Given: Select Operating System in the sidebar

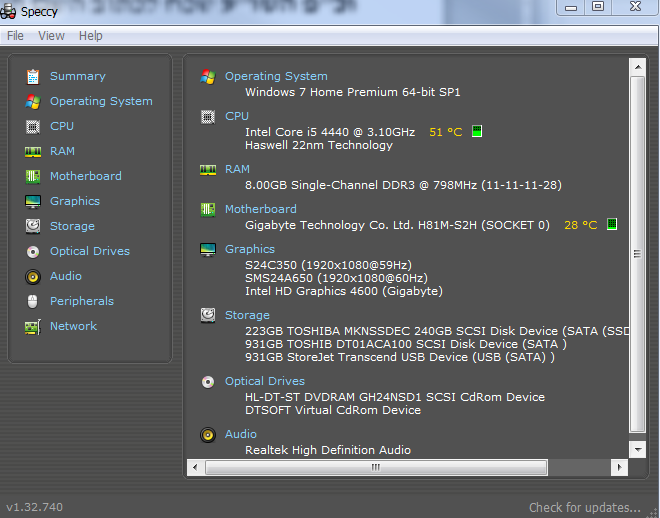Looking at the screenshot, I should [x=101, y=101].
